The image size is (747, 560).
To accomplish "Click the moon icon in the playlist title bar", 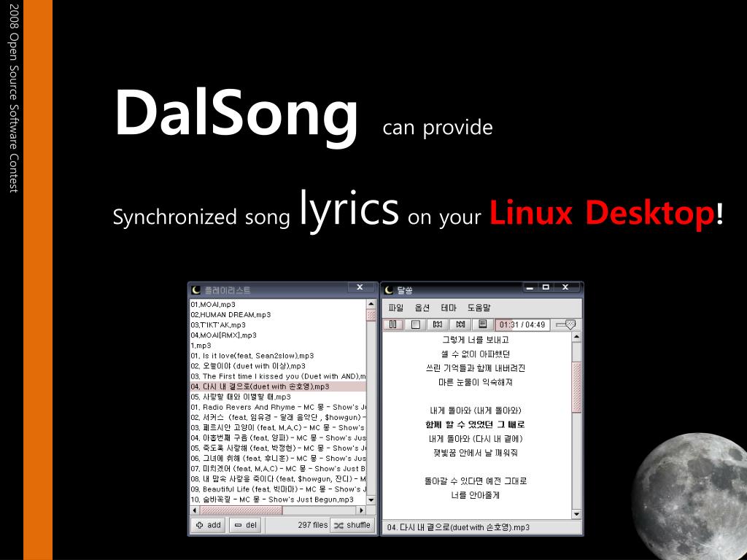I will pyautogui.click(x=196, y=290).
